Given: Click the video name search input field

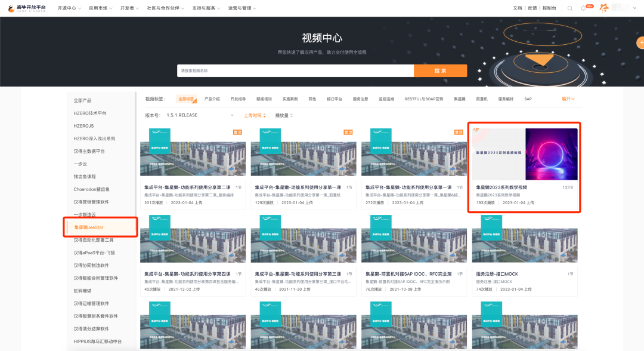Looking at the screenshot, I should coord(295,70).
